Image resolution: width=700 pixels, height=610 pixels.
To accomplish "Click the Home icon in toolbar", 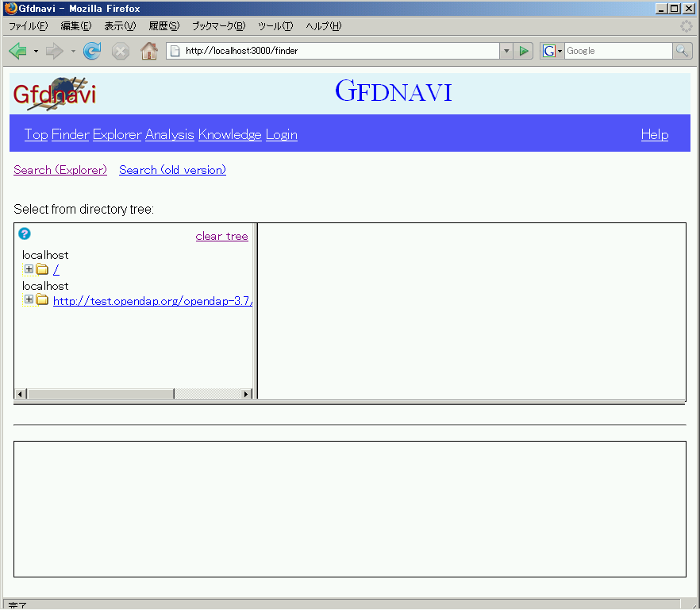I will pos(148,51).
